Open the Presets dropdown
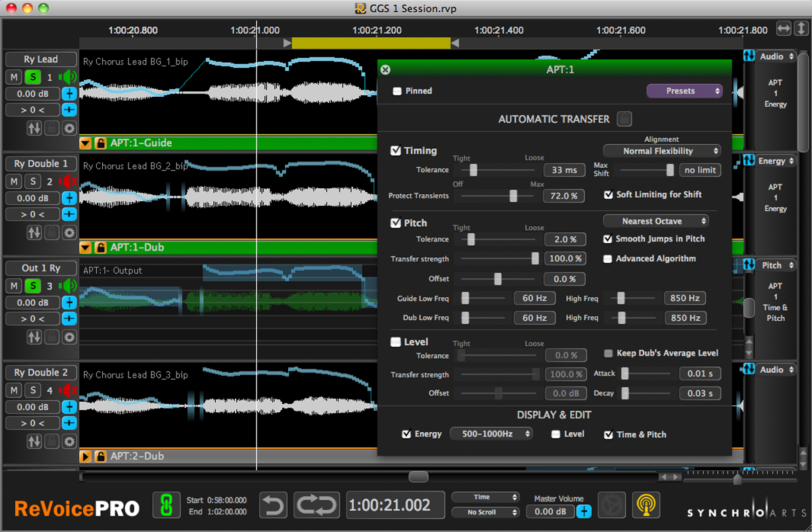Viewport: 812px width, 532px height. pos(685,91)
